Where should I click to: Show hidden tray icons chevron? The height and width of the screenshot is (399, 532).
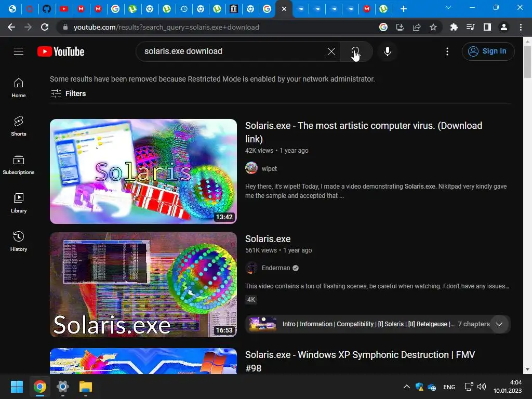click(x=406, y=387)
